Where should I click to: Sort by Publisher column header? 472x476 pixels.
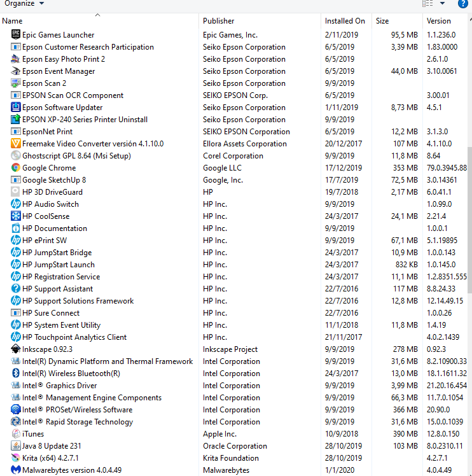click(x=260, y=20)
